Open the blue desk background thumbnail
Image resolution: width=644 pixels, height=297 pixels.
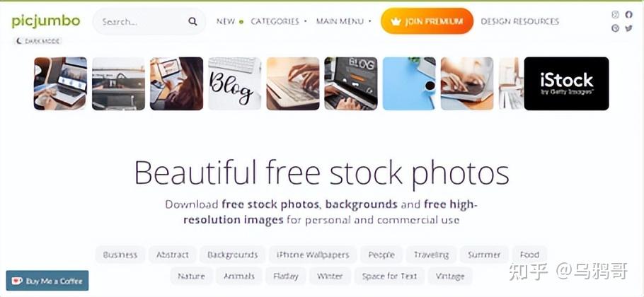click(x=409, y=83)
